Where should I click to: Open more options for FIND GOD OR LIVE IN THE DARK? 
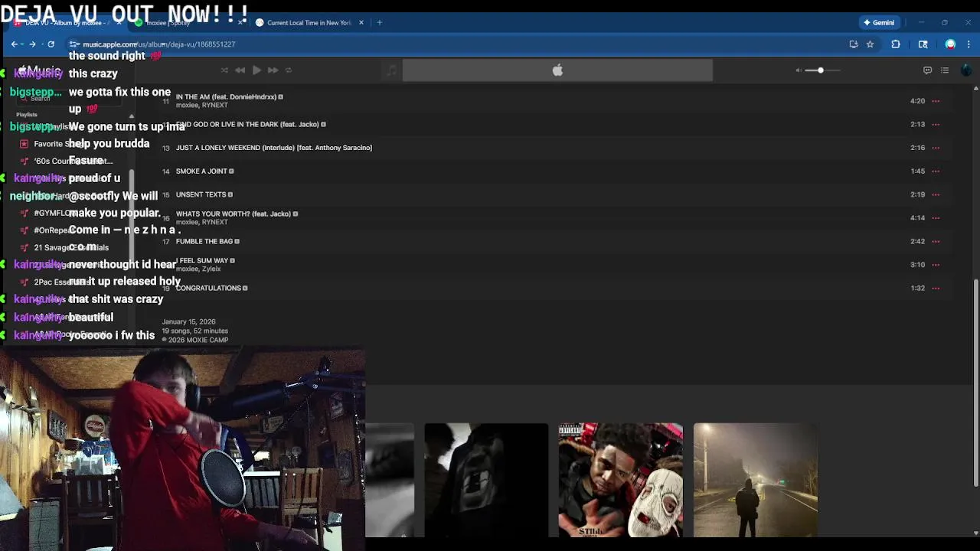coord(936,124)
